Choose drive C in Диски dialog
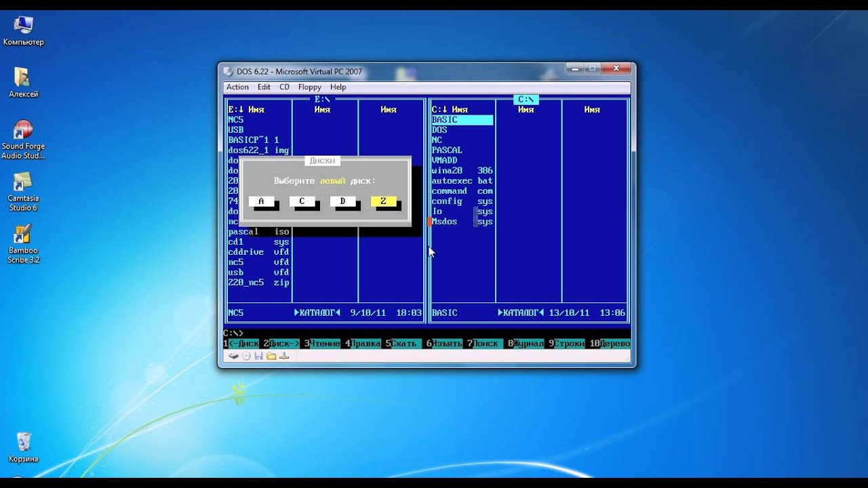Image resolution: width=868 pixels, height=488 pixels. point(302,201)
